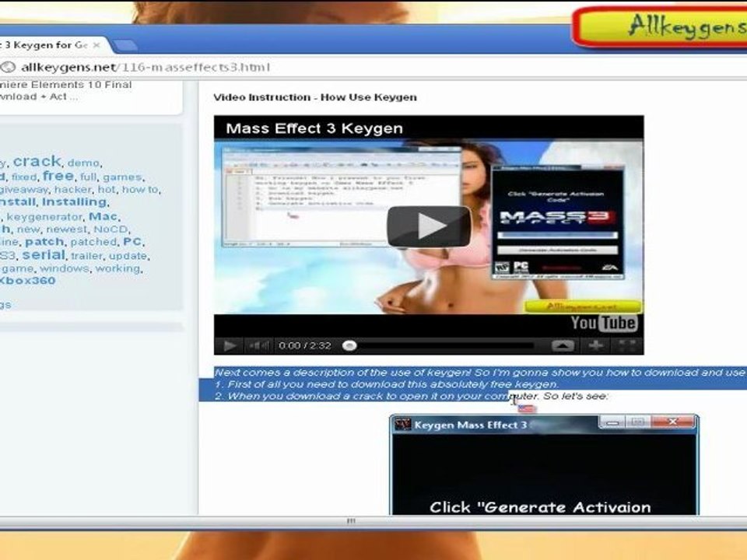Click 'First of all you need to download' line
Screen dimensions: 747x560
[x=387, y=384]
